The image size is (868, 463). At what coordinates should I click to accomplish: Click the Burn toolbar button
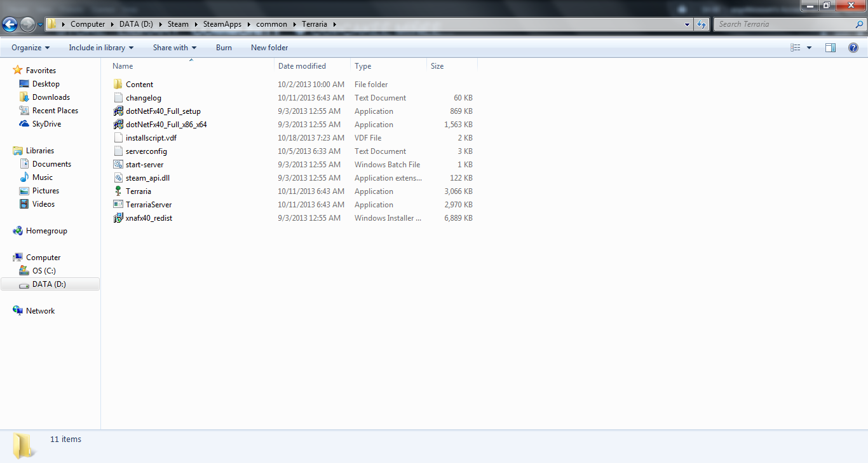[x=224, y=48]
